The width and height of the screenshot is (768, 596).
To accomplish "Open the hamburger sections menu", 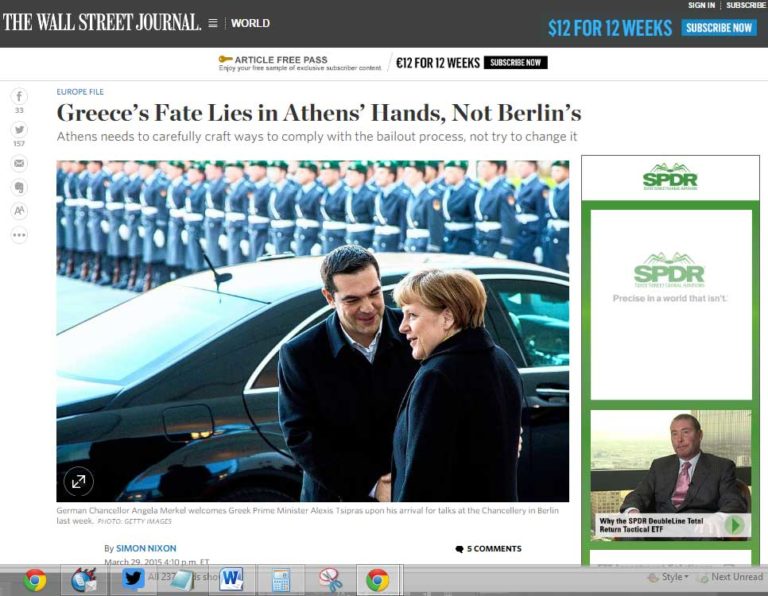I will click(x=213, y=23).
